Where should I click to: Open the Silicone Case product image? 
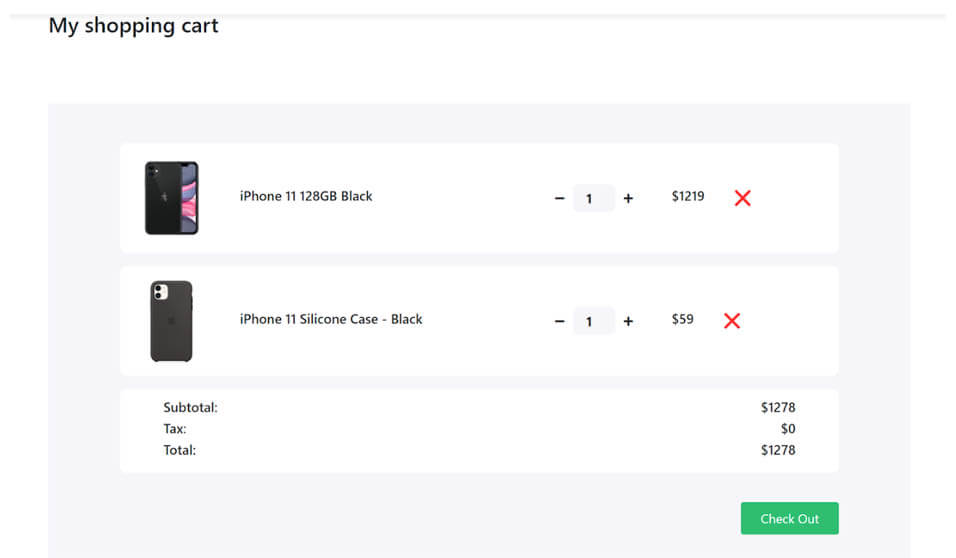tap(171, 321)
